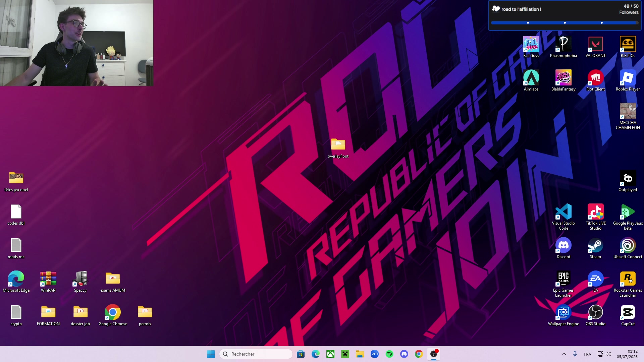Click the Steam desktop icon
This screenshot has height=362, width=644.
(595, 248)
